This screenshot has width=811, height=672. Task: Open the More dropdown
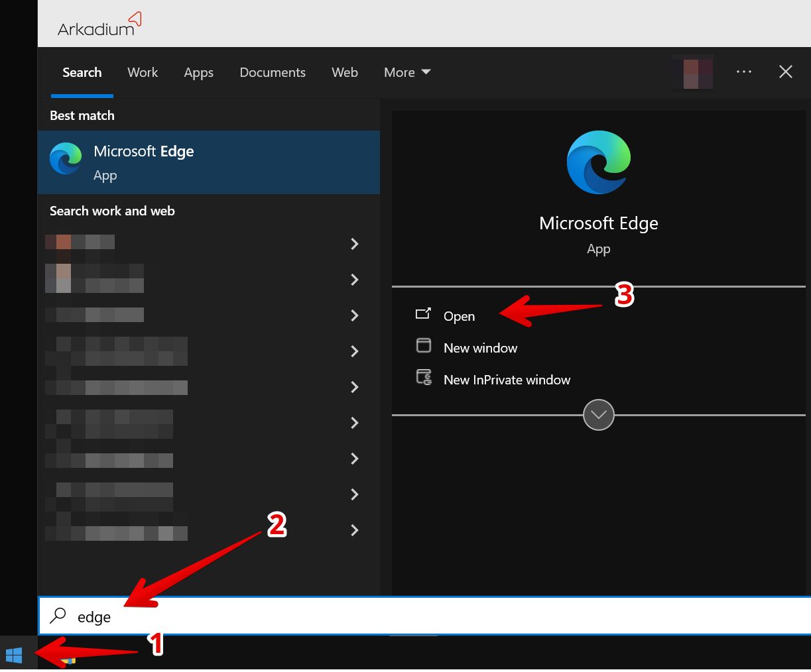[407, 72]
